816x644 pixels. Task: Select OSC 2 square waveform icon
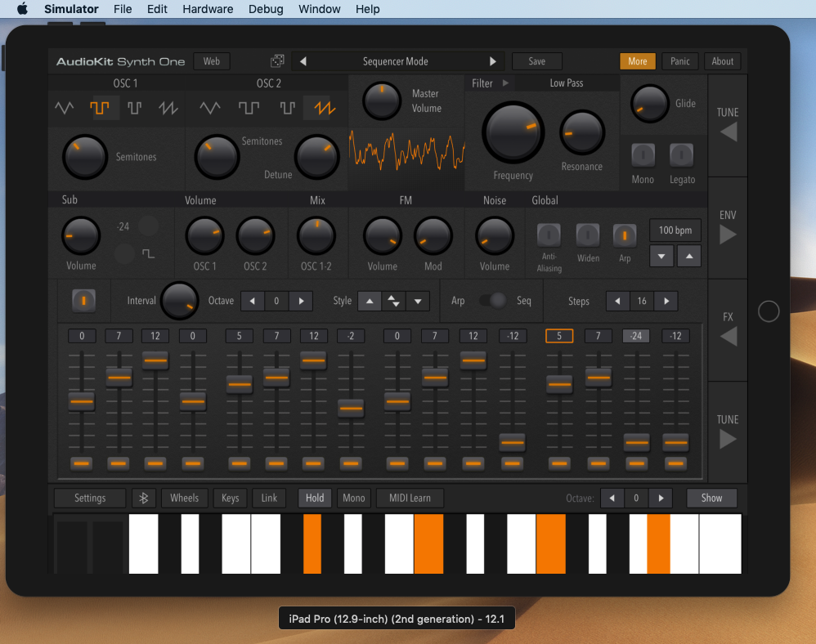click(x=249, y=108)
